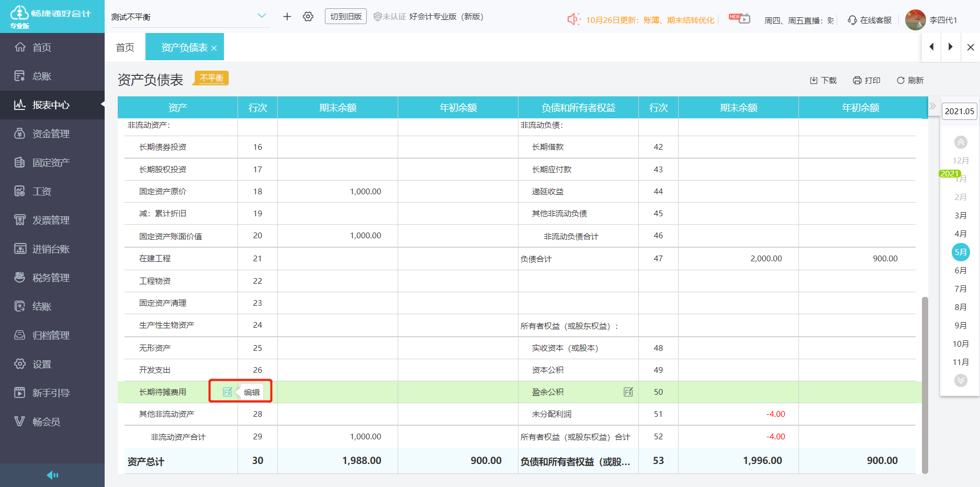
Task: Open 税务管理 module
Action: 52,278
